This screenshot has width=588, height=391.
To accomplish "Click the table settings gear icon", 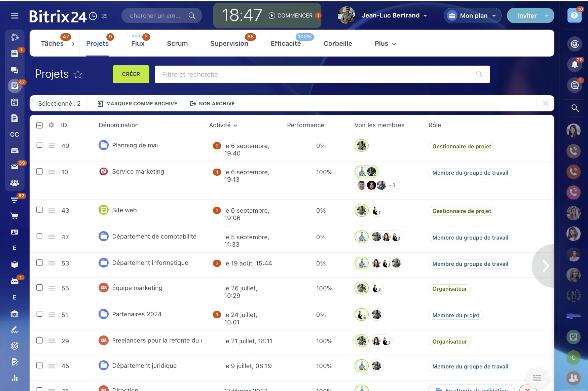I will coord(51,125).
